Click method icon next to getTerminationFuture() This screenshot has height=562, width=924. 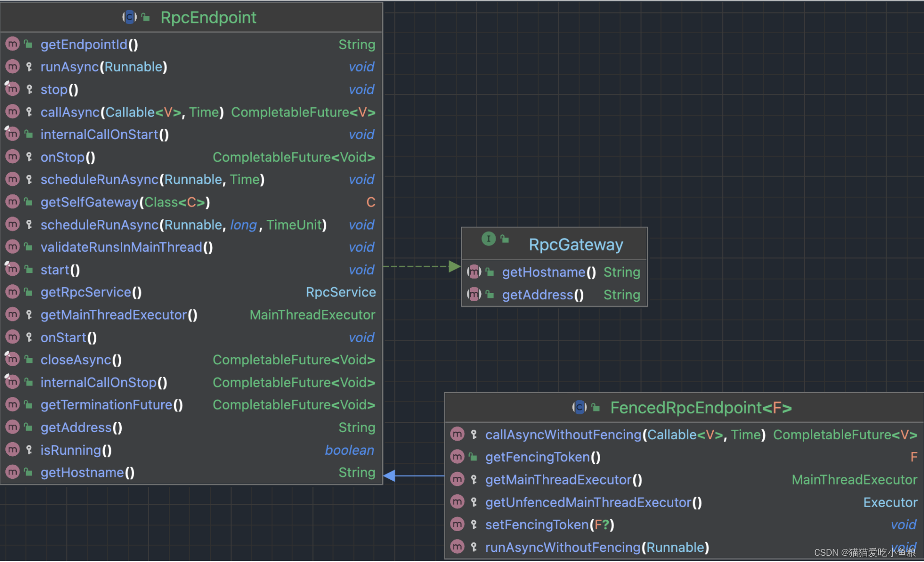point(13,405)
